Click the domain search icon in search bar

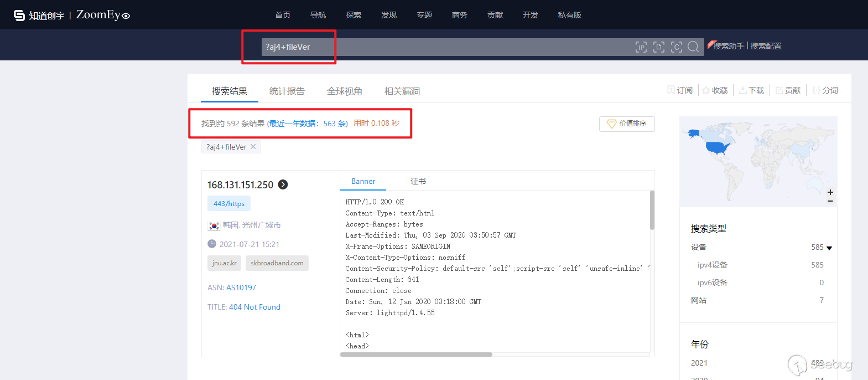pyautogui.click(x=659, y=47)
